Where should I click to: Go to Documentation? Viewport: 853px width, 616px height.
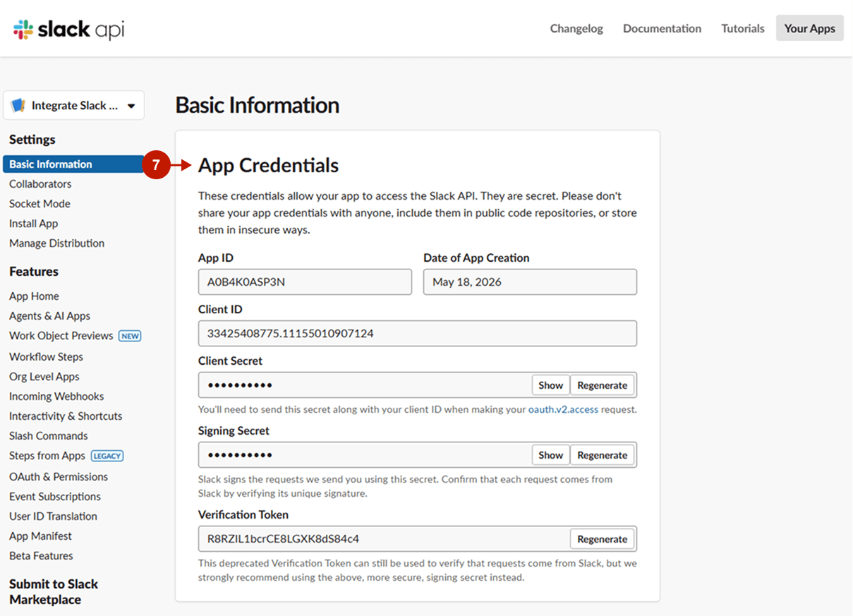[662, 28]
